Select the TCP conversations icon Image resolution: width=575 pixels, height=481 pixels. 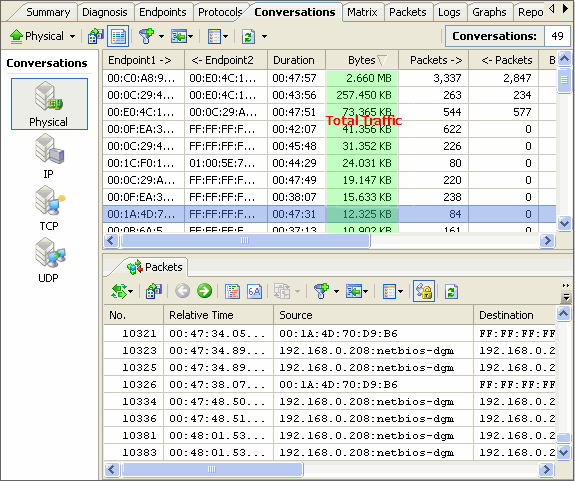pyautogui.click(x=49, y=208)
